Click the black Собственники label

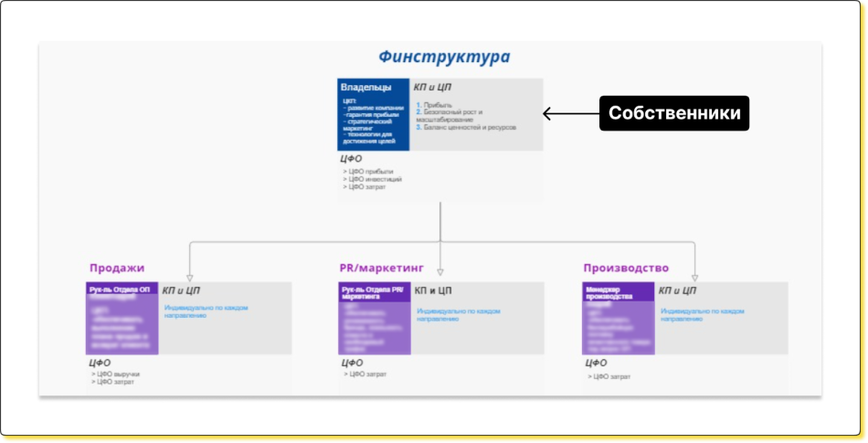(x=674, y=114)
